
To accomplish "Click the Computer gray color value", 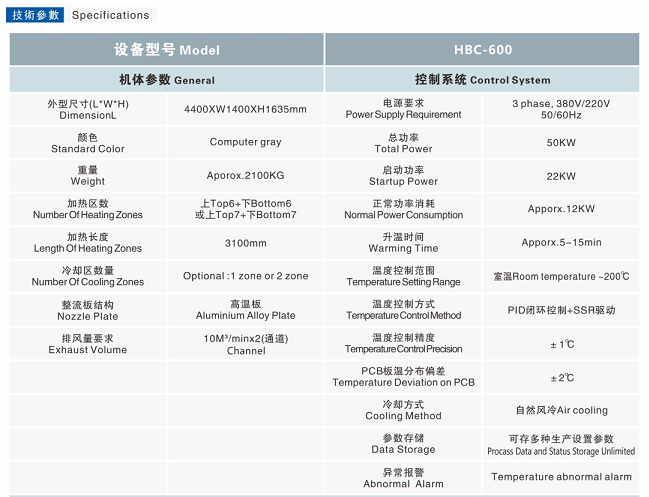I will click(x=245, y=143).
